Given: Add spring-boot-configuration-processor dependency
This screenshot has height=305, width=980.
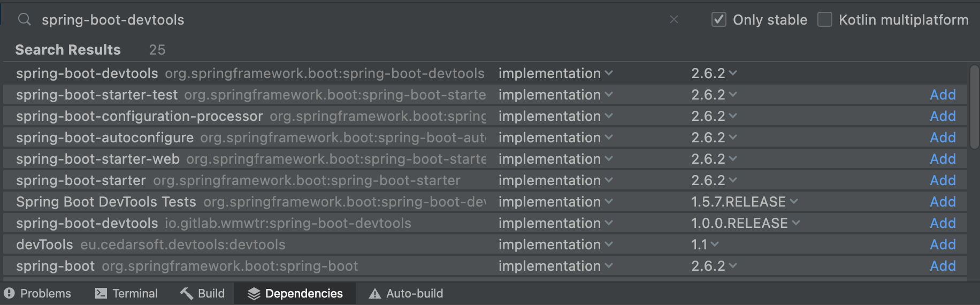Looking at the screenshot, I should point(943,116).
